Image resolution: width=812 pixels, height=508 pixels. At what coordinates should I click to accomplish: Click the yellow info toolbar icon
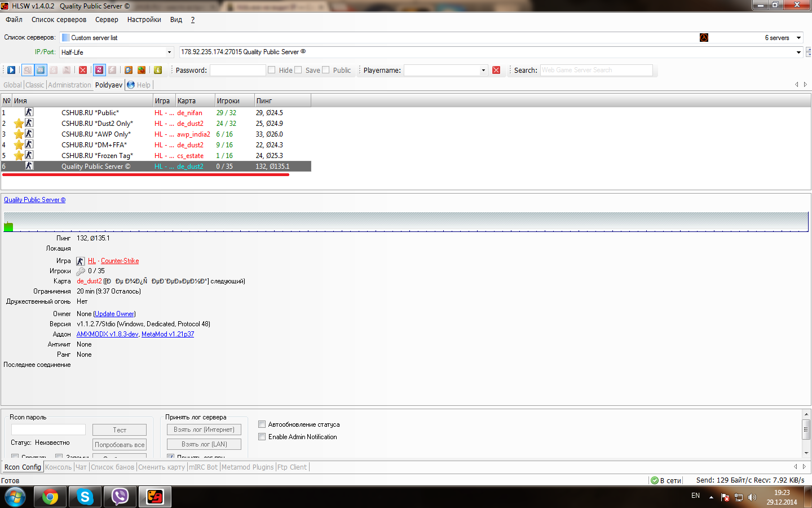coord(158,70)
